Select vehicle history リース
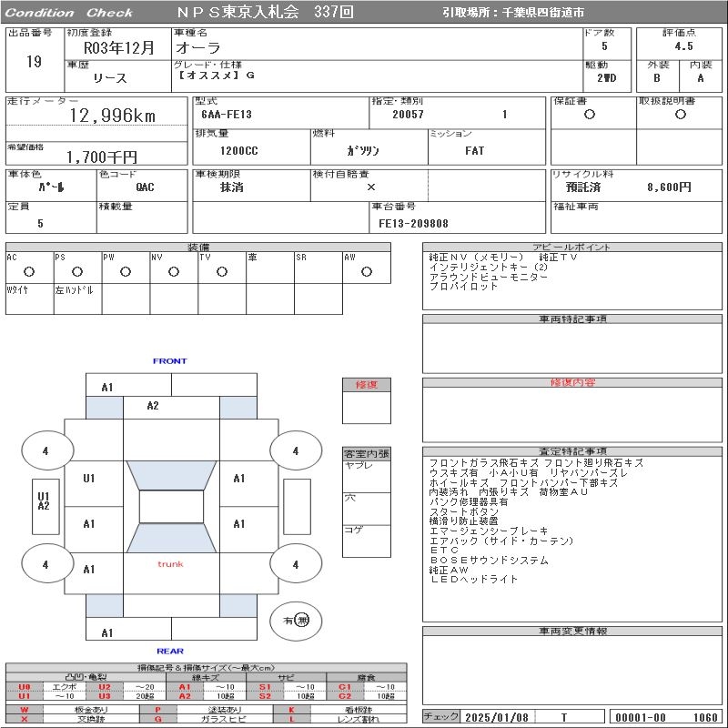Screen dimensions: 728x728 point(109,78)
